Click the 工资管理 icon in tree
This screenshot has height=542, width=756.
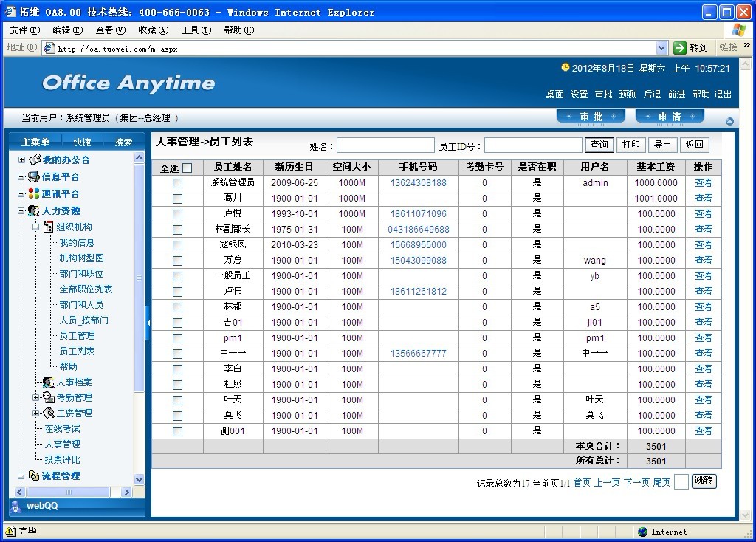48,413
